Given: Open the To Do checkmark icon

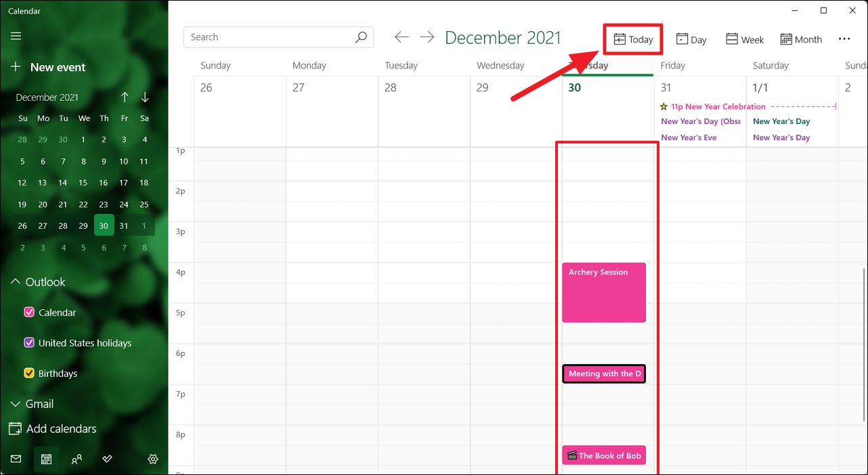Looking at the screenshot, I should point(107,459).
